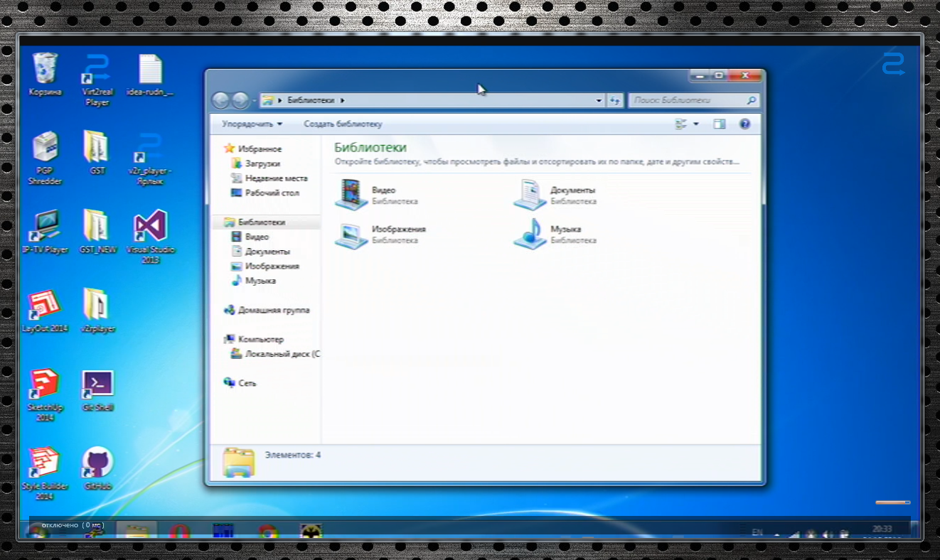
Task: Launch the SketchUp 2014 shortcut
Action: click(x=45, y=396)
